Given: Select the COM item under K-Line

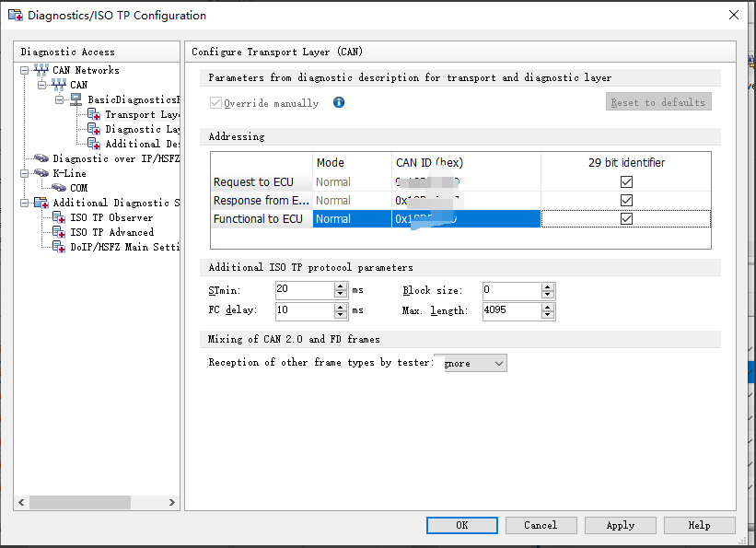Looking at the screenshot, I should point(79,188).
